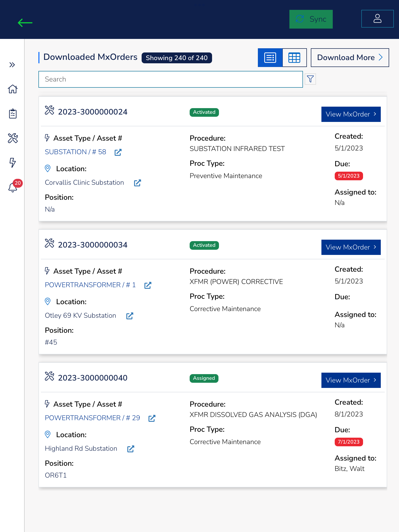The image size is (399, 532).
Task: View MxOrder 2023-3000000040
Action: tap(351, 380)
